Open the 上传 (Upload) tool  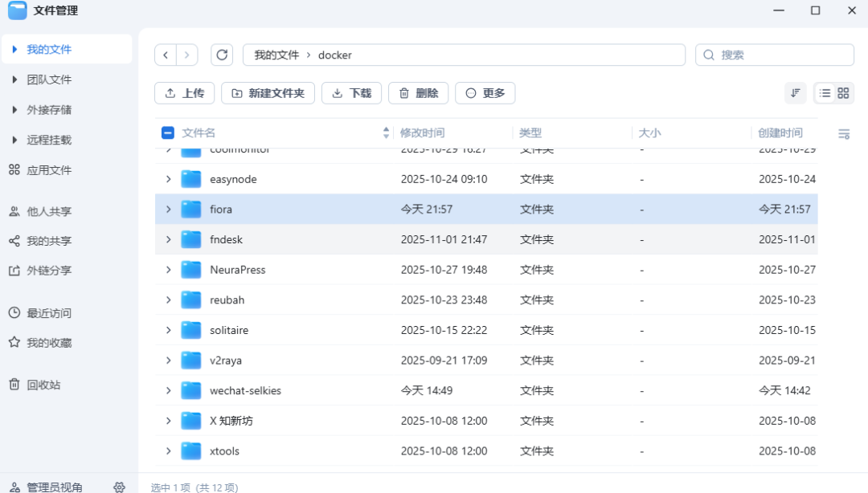tap(184, 92)
